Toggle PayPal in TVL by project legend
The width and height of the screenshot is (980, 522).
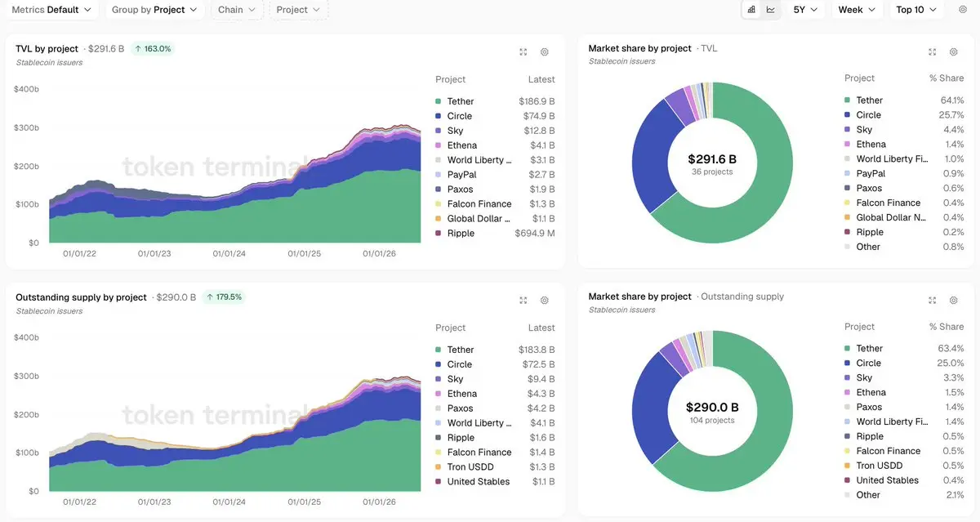tap(495, 175)
